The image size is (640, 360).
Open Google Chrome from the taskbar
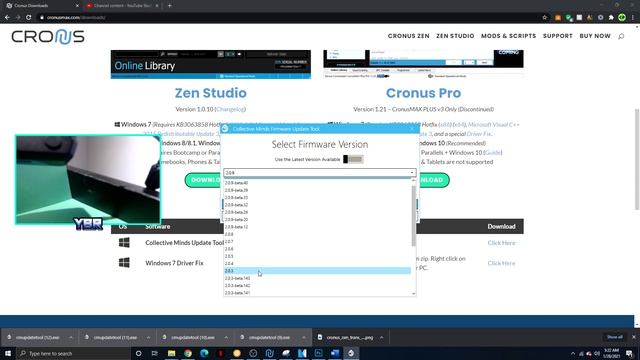point(188,353)
